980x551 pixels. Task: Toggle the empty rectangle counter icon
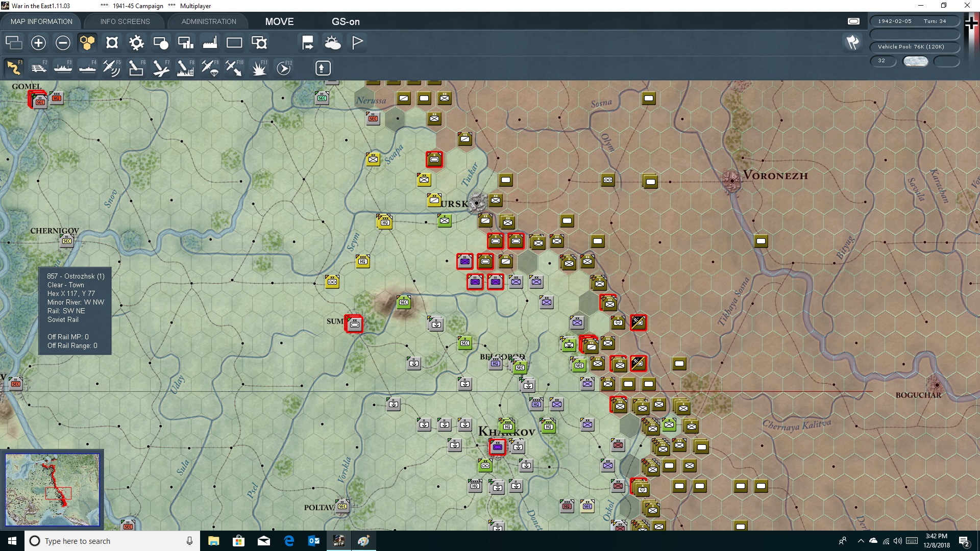(234, 43)
